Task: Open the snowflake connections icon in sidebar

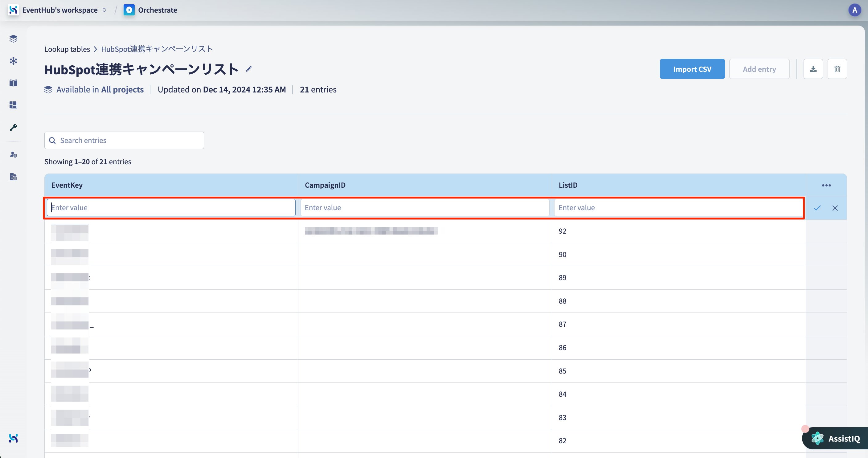Action: 14,61
